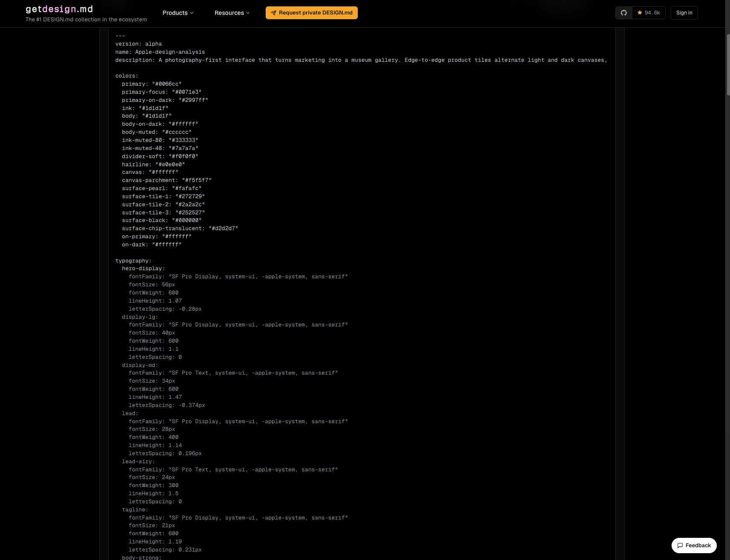
Task: Click the 'ink-muted-48: "#7a7a7a"' line
Action: coord(160,148)
